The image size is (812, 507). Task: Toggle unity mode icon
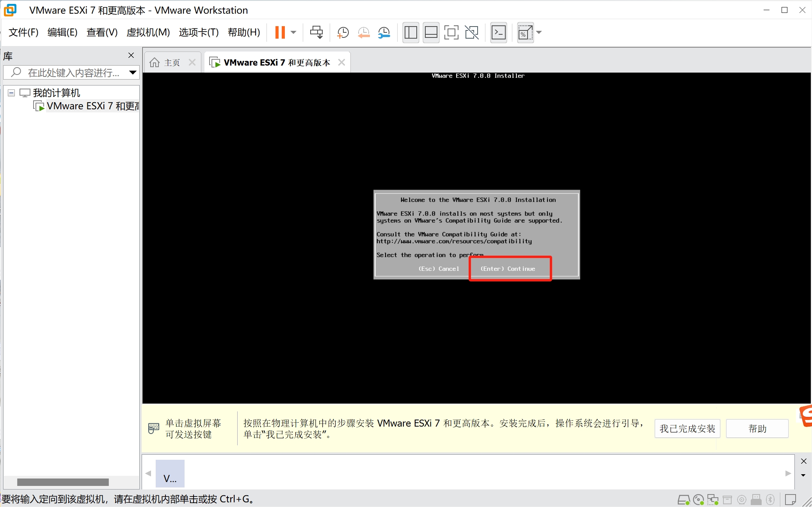click(472, 32)
